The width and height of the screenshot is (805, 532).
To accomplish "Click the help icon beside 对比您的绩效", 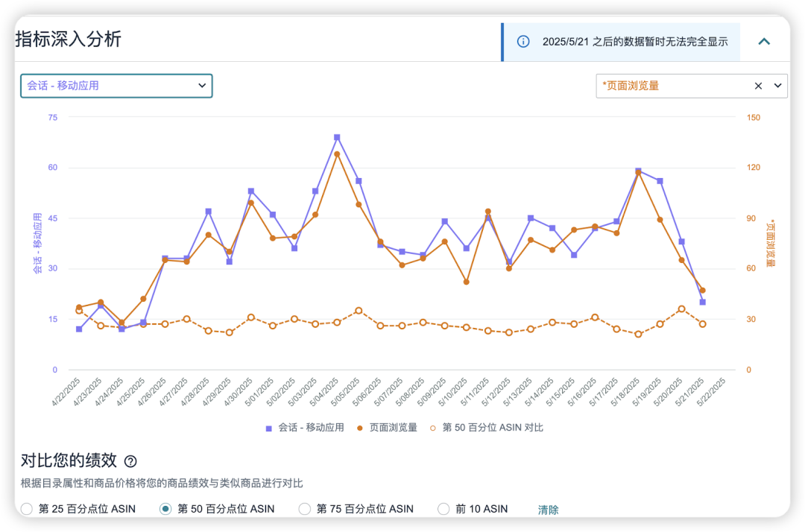I will [x=130, y=461].
